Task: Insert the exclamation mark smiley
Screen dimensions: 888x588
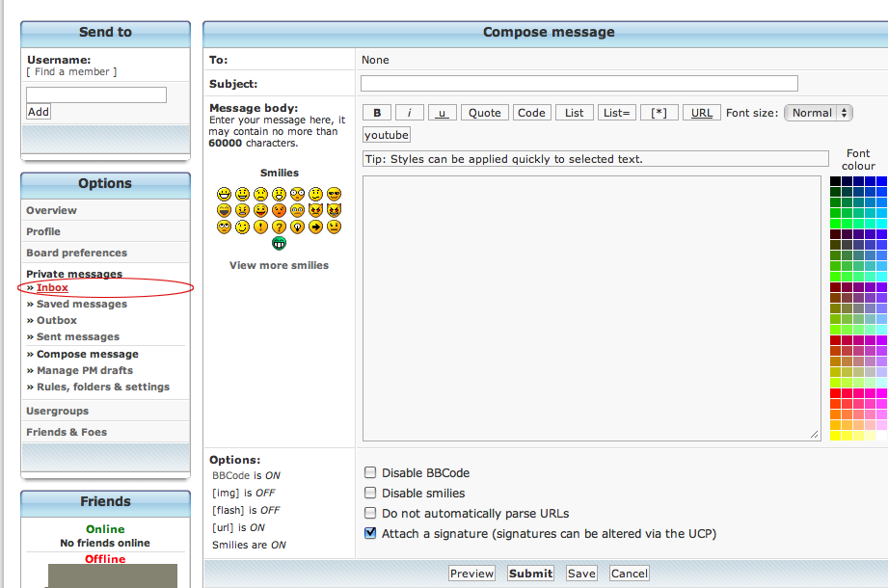Action: [260, 227]
